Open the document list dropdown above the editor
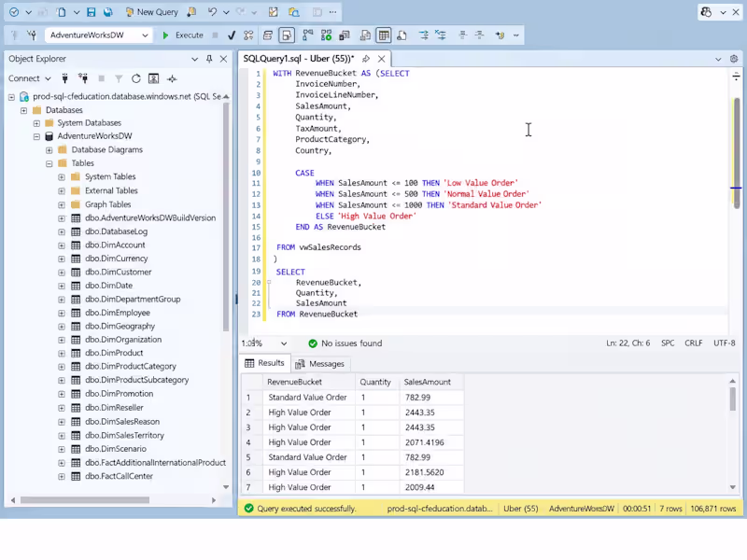Screen dimensions: 747x560 pos(718,59)
